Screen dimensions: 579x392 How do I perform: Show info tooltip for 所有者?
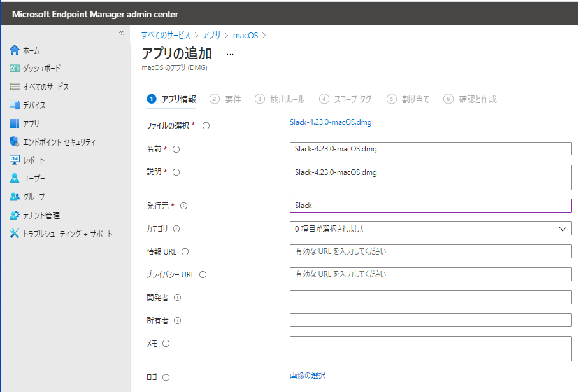point(177,321)
